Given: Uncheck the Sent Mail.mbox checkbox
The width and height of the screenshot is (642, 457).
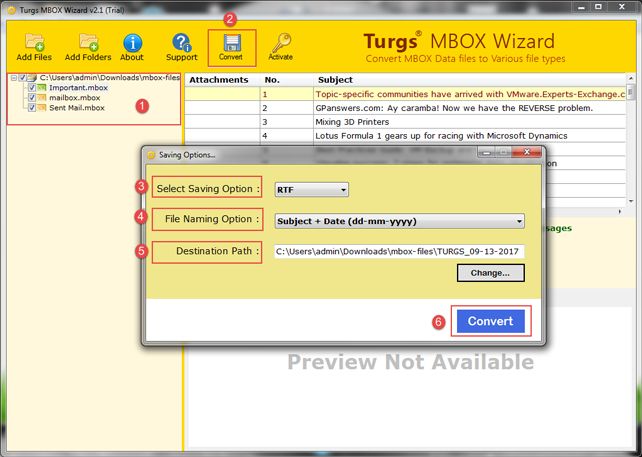Looking at the screenshot, I should point(32,108).
